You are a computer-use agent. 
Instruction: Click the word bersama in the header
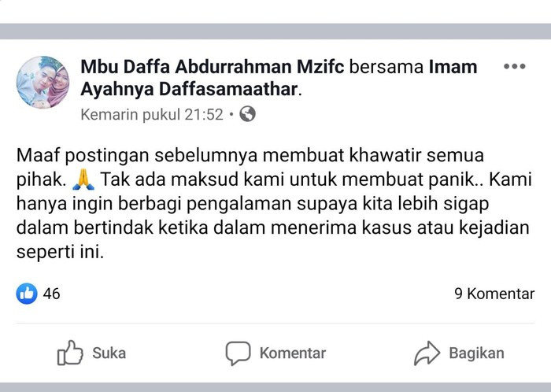pyautogui.click(x=386, y=67)
